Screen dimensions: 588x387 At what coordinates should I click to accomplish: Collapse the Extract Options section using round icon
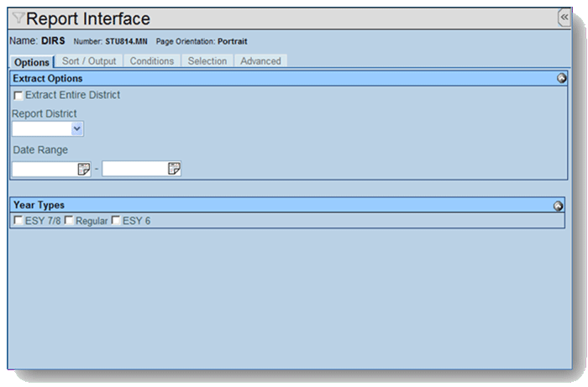(x=561, y=79)
